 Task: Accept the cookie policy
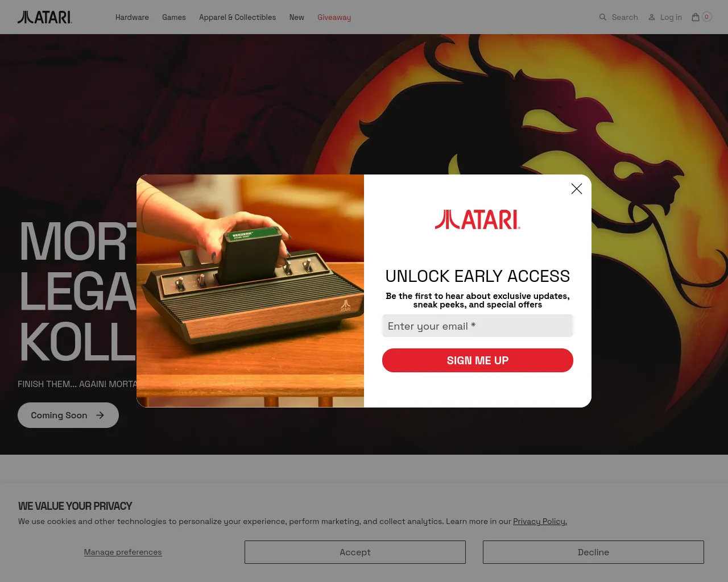pyautogui.click(x=355, y=552)
